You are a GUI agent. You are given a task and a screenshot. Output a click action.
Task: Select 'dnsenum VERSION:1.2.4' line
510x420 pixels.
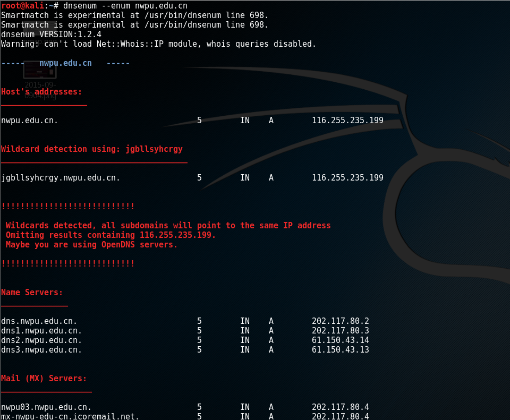point(51,35)
